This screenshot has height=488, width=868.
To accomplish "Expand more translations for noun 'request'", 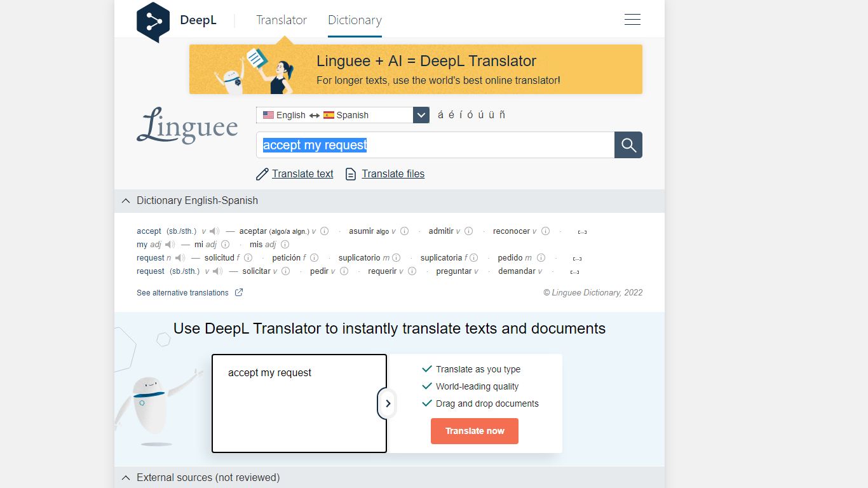I will click(577, 259).
